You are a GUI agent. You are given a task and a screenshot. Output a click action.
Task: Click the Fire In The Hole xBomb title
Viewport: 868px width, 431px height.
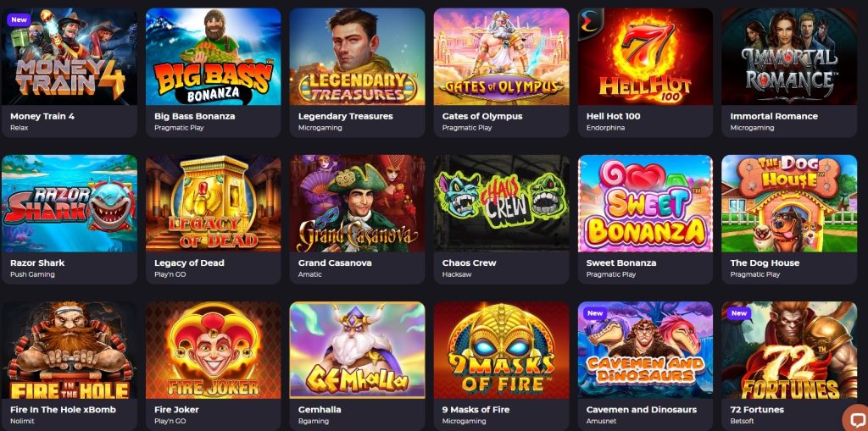[x=63, y=410]
